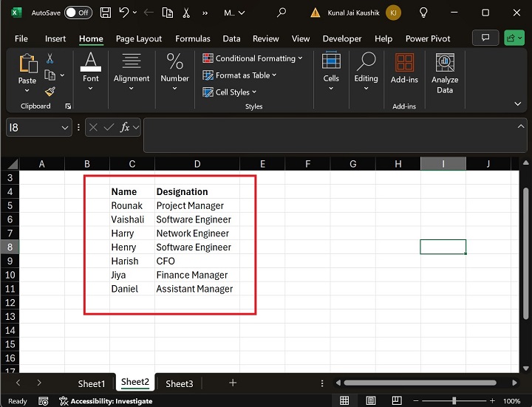Viewport: 532px width, 407px height.
Task: Click the zoom slider handle
Action: click(x=454, y=401)
